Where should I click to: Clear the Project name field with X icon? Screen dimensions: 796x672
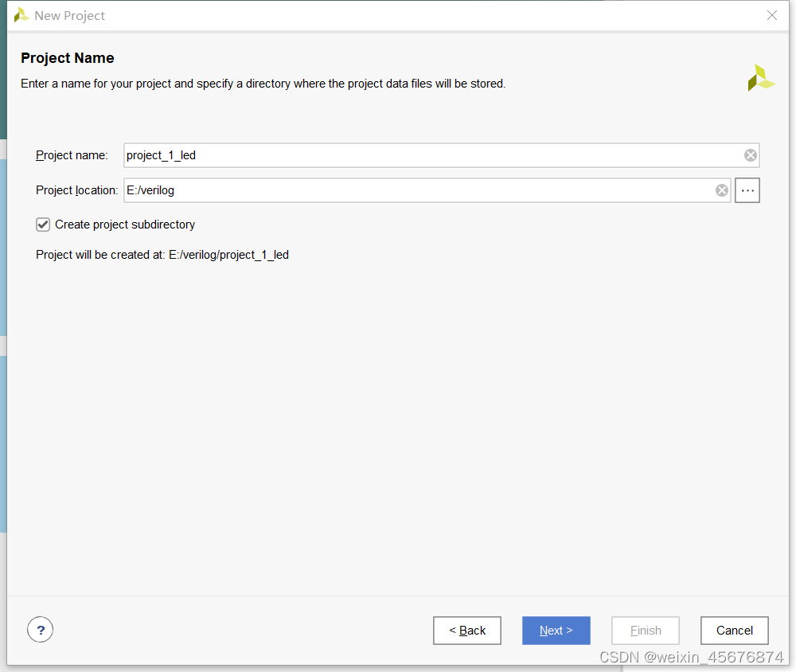[751, 155]
